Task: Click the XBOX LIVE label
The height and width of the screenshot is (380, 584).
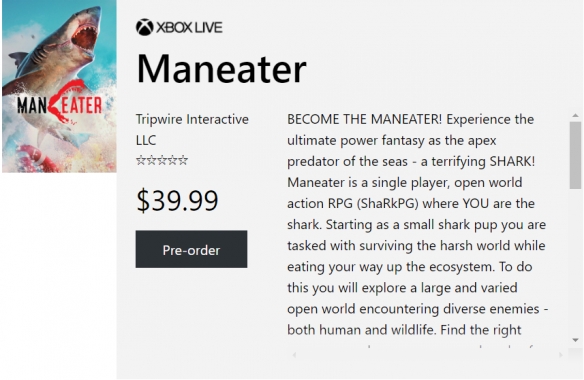Action: click(189, 28)
